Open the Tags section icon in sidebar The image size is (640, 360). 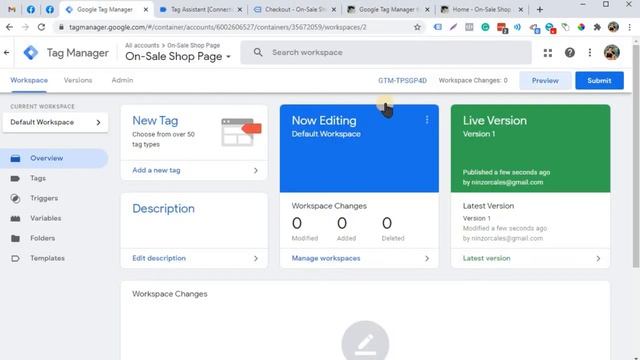15,178
